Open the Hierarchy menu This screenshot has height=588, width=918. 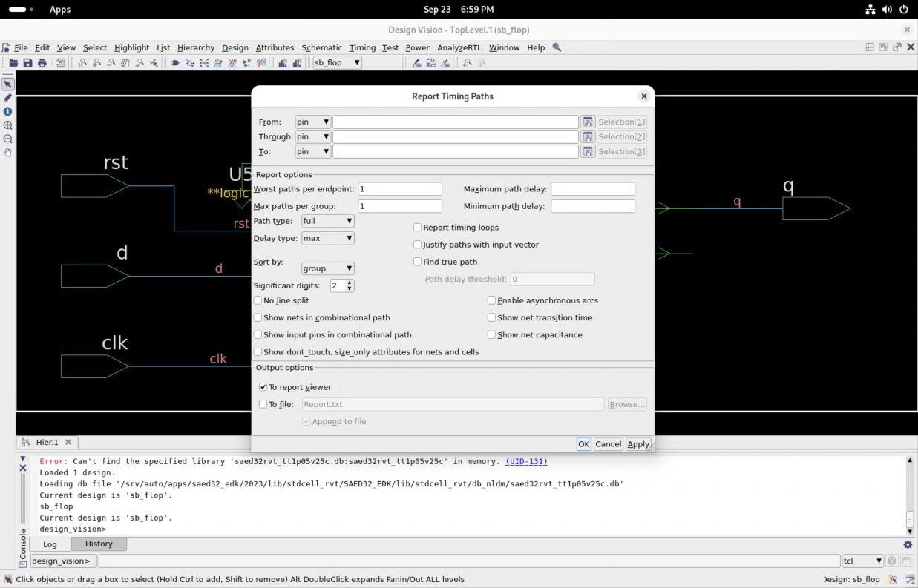pyautogui.click(x=196, y=47)
